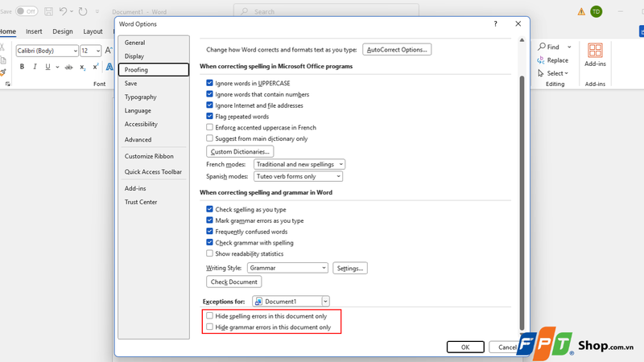Apply Superscript formatting in ribbon

95,67
